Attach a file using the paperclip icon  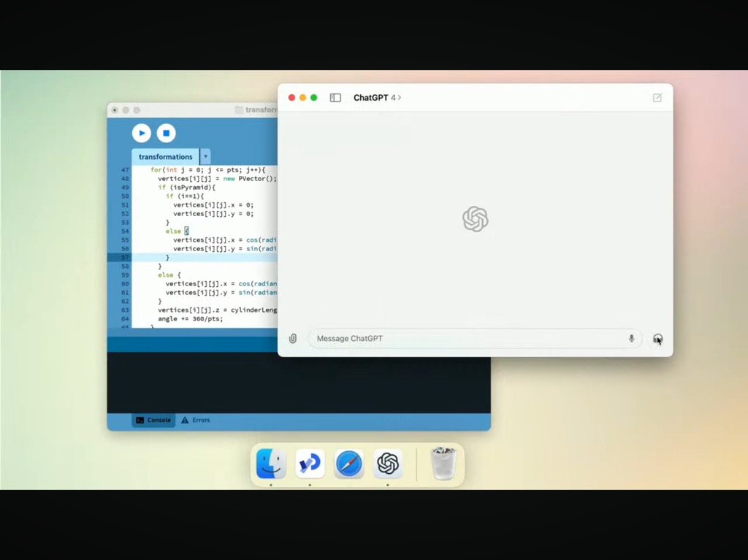293,339
